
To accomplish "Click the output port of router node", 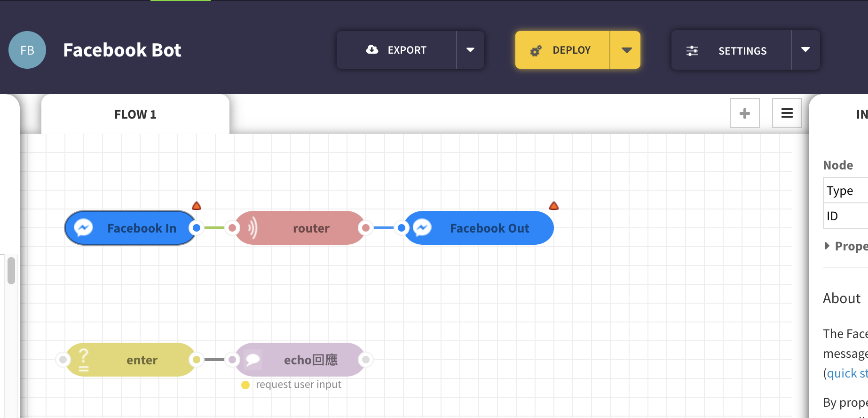I will point(365,228).
